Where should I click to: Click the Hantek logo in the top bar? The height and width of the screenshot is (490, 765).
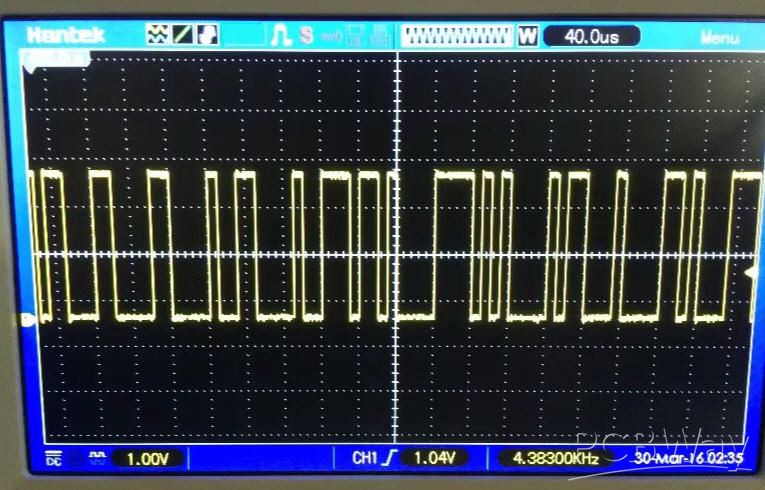66,35
